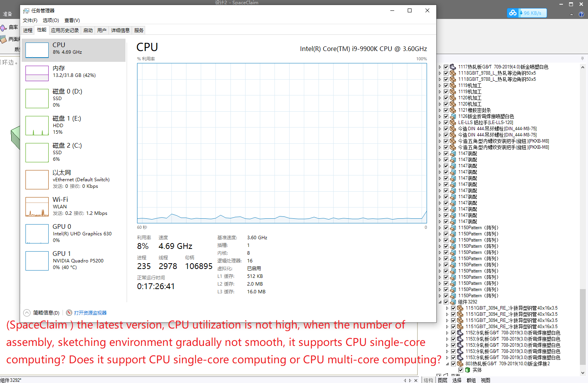This screenshot has height=383, width=588.
Task: Open the 文件(F) menu in Task Manager
Action: point(30,20)
